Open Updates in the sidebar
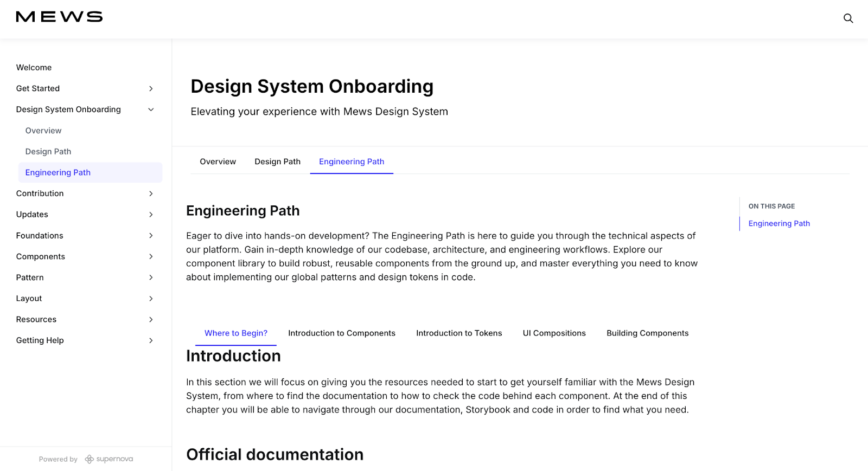 click(32, 215)
